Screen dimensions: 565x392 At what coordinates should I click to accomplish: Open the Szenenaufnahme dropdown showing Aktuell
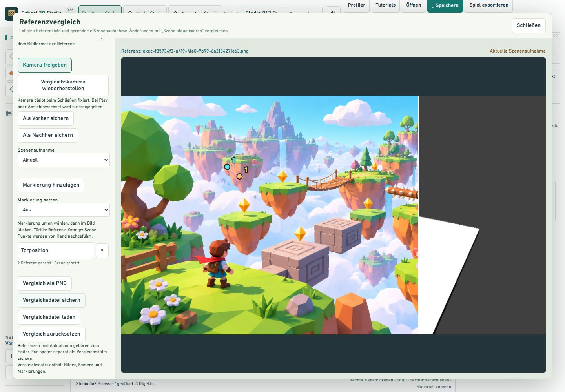pos(64,160)
